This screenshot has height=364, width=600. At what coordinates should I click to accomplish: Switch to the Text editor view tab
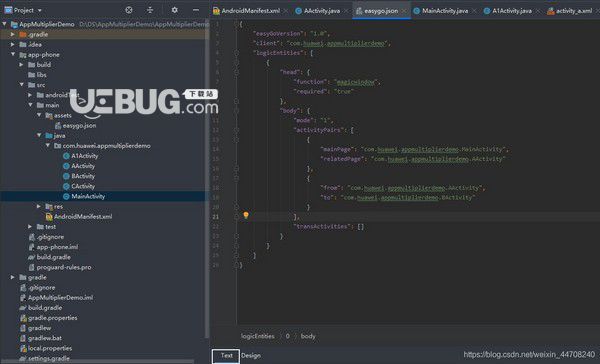click(226, 356)
